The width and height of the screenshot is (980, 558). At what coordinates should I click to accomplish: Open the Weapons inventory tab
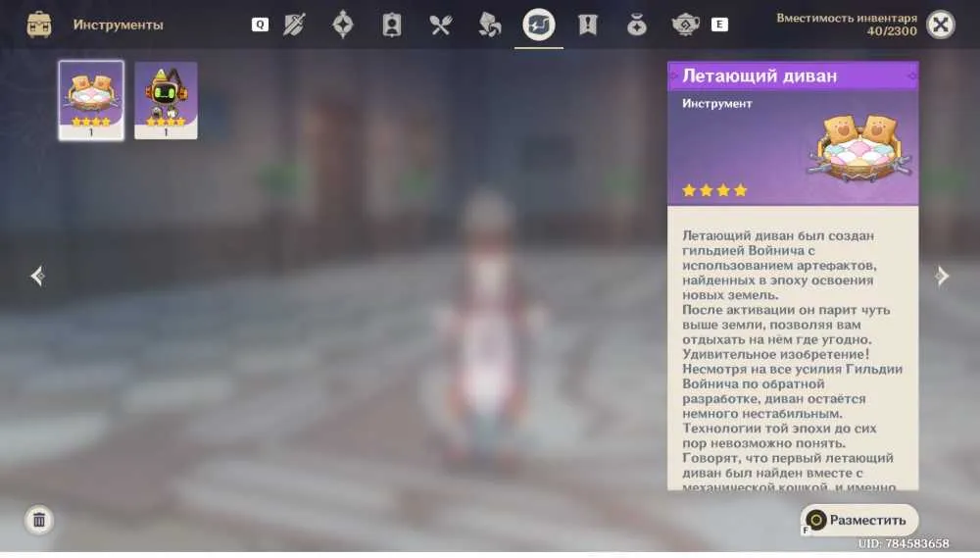[x=294, y=25]
